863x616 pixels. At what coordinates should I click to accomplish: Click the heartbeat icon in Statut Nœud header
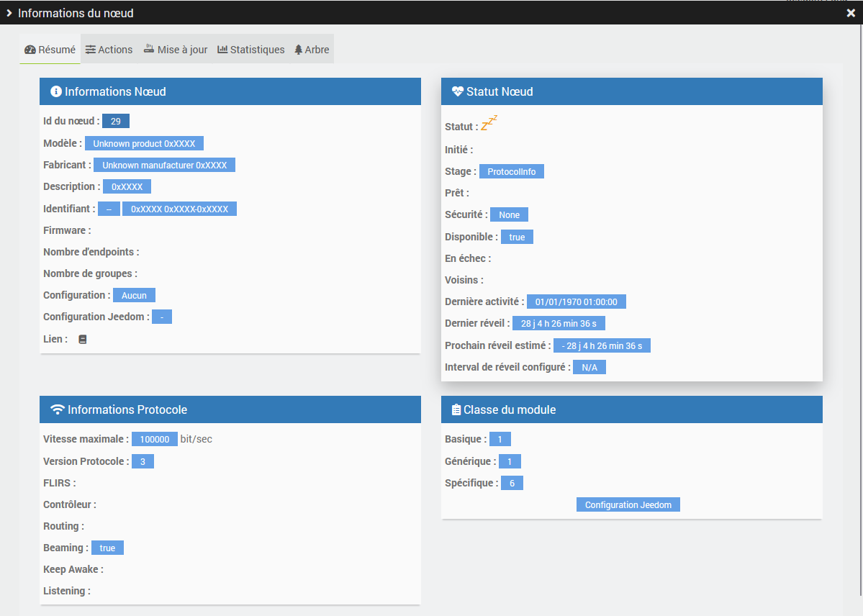[x=457, y=91]
